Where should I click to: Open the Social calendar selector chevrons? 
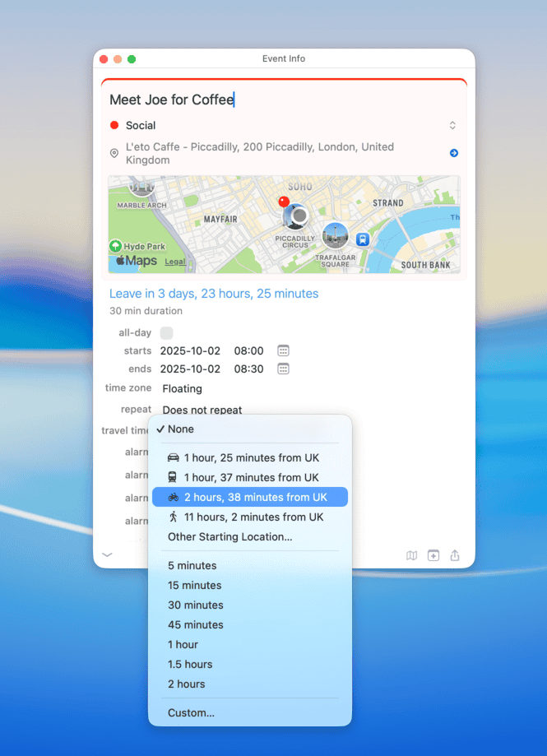point(452,126)
